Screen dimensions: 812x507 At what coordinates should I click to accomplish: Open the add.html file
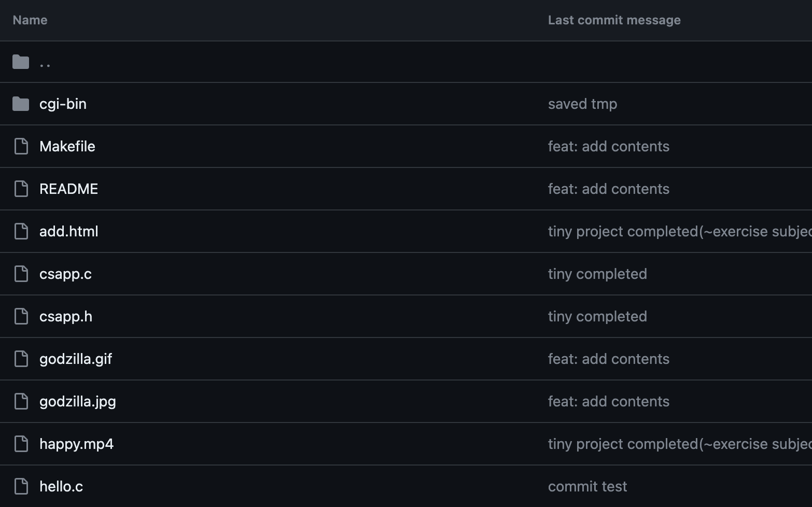pos(69,231)
